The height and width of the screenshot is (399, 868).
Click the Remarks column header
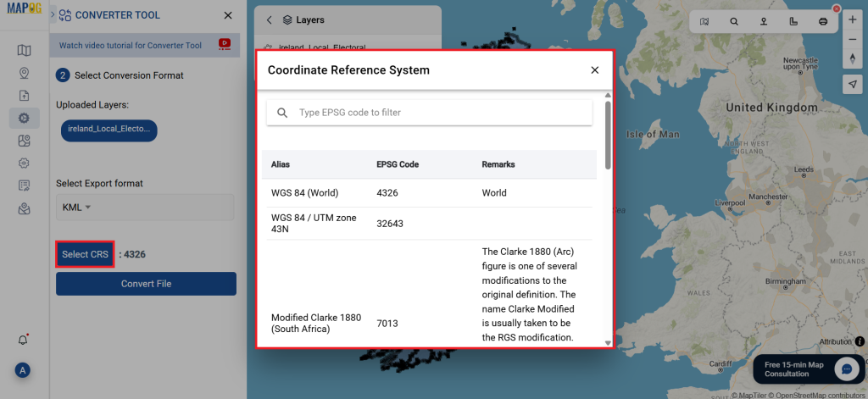coord(498,164)
